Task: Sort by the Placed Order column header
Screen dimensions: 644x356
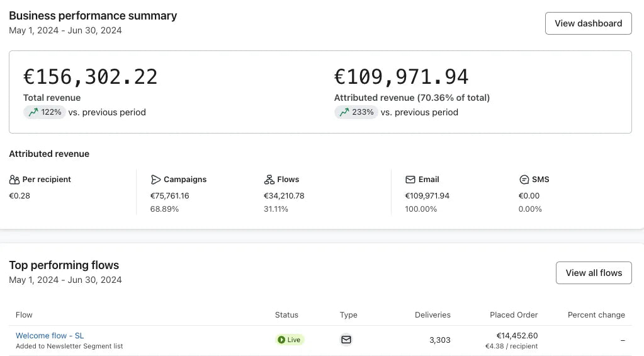Action: [514, 314]
